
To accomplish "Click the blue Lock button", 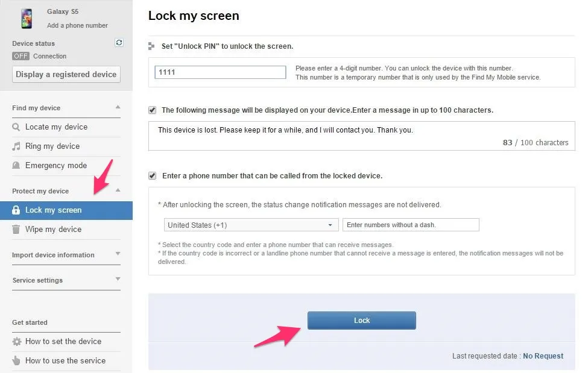I will click(x=361, y=321).
